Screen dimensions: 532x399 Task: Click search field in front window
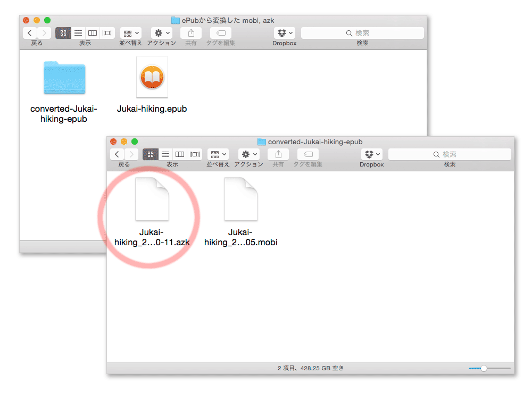pyautogui.click(x=450, y=154)
